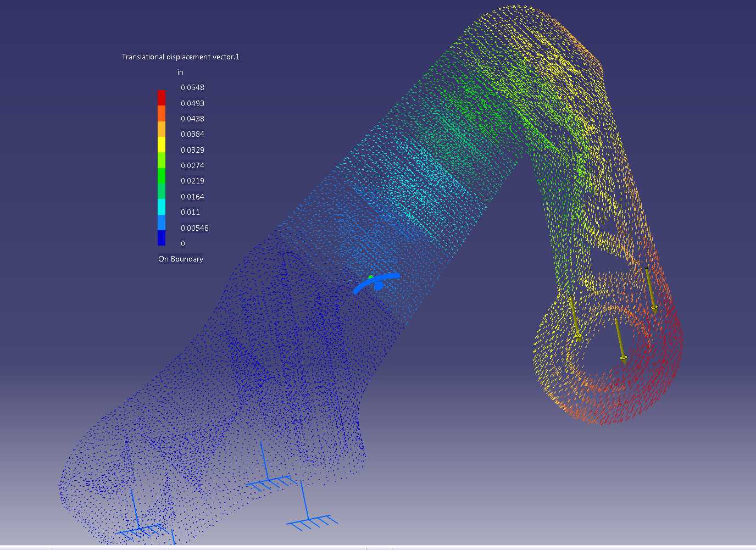Viewport: 756px width, 550px height.
Task: Select the 'On Boundary' legend label
Action: (x=181, y=259)
